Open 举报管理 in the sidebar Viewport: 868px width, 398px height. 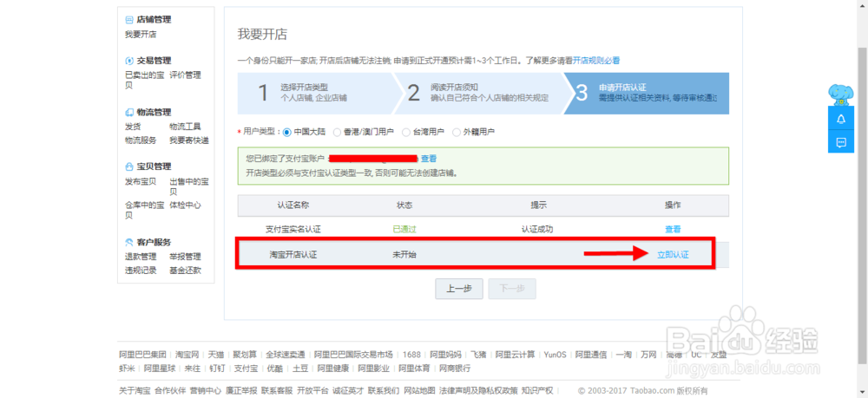click(x=186, y=257)
